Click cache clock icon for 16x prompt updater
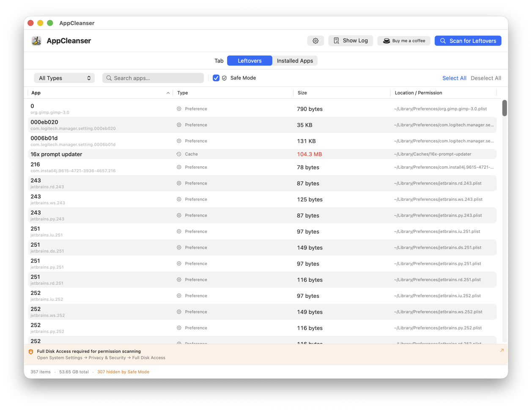The height and width of the screenshot is (410, 532). 179,154
